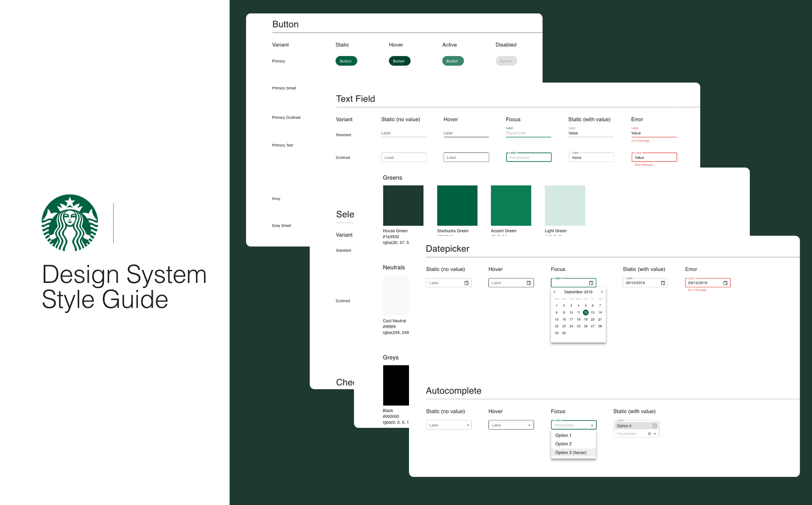Select the Starbucks Green color swatch
Image resolution: width=812 pixels, height=505 pixels.
point(457,206)
